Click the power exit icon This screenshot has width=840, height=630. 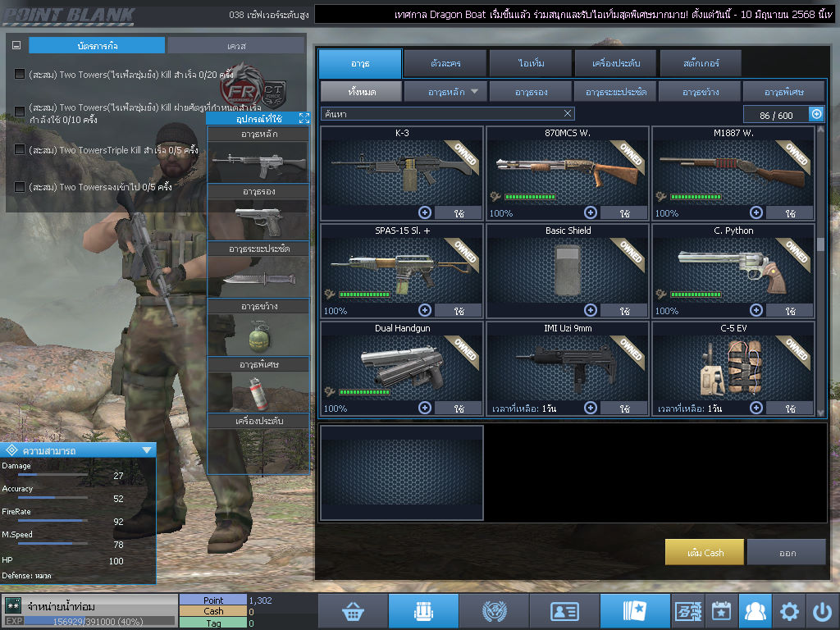tap(822, 611)
